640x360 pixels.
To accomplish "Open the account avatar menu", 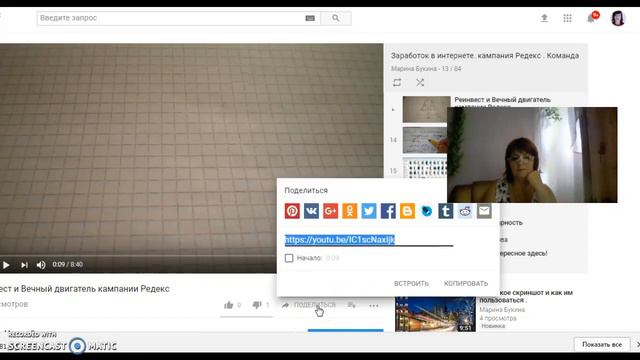I will [618, 18].
